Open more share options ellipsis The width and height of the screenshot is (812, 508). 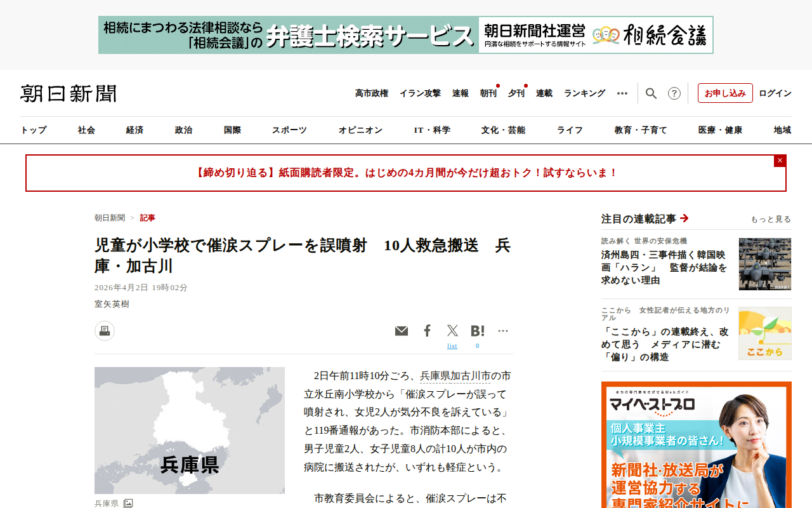point(503,331)
